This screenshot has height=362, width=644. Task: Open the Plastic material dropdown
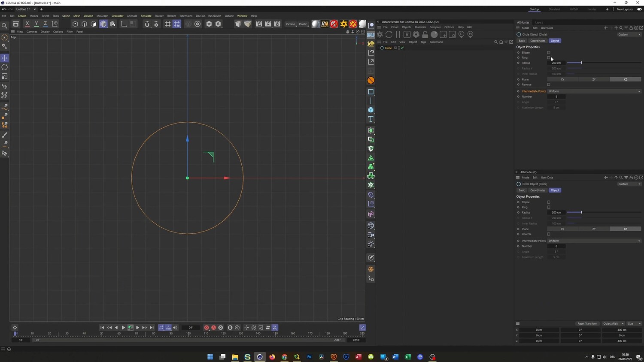pyautogui.click(x=303, y=24)
